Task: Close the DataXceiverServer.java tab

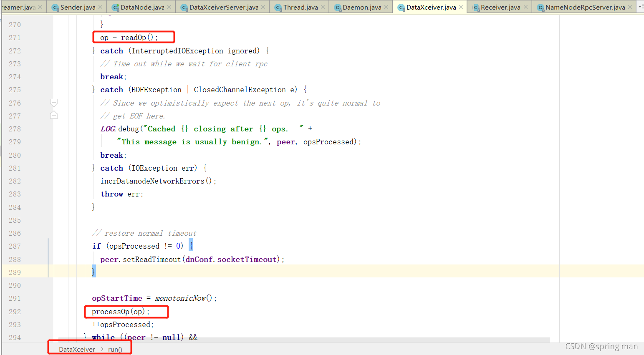Action: (263, 7)
